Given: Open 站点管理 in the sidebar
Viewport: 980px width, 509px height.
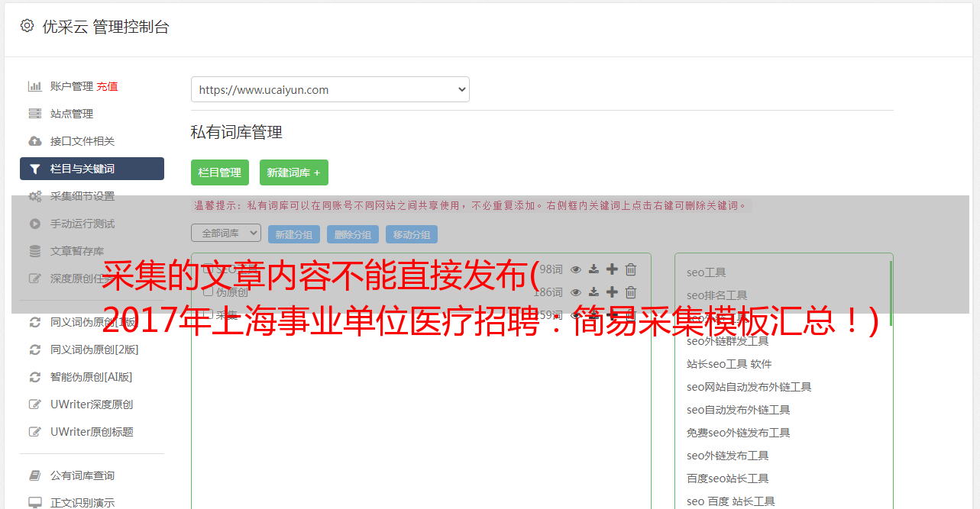Looking at the screenshot, I should coord(72,114).
